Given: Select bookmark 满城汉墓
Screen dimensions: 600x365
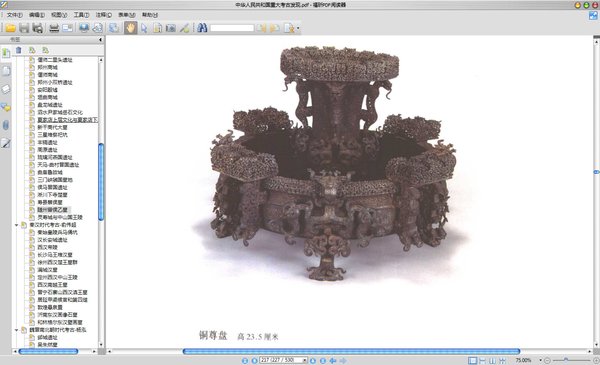Looking at the screenshot, I should tap(47, 270).
